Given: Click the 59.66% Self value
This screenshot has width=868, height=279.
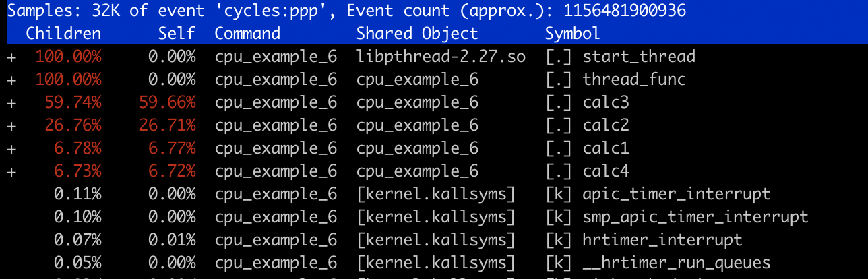Looking at the screenshot, I should [167, 102].
